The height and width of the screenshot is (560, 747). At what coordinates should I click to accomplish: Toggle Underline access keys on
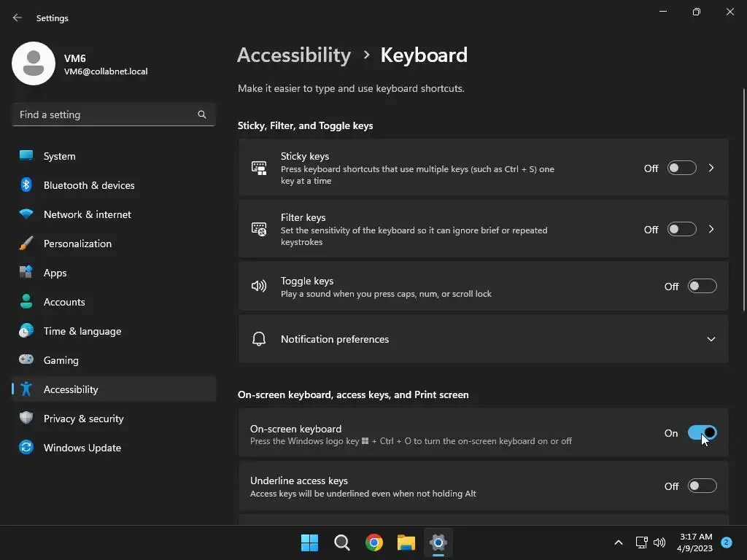pos(702,486)
